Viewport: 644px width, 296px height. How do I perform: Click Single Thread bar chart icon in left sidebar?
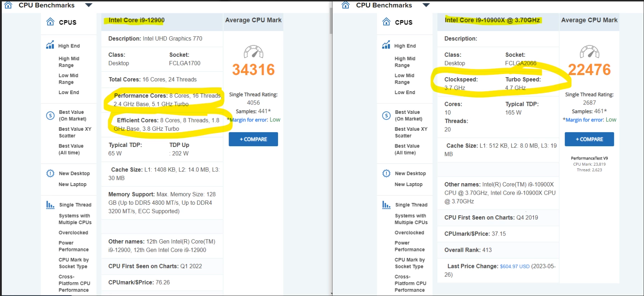50,205
